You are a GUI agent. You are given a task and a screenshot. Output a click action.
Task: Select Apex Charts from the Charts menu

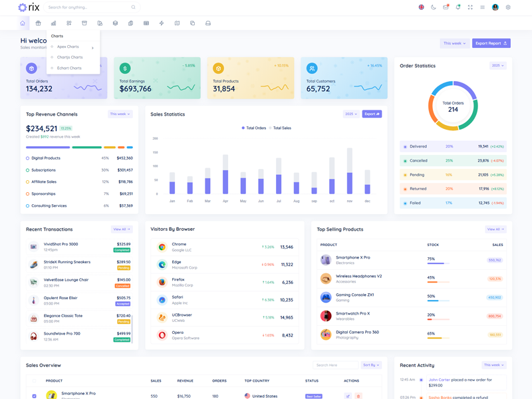point(68,47)
